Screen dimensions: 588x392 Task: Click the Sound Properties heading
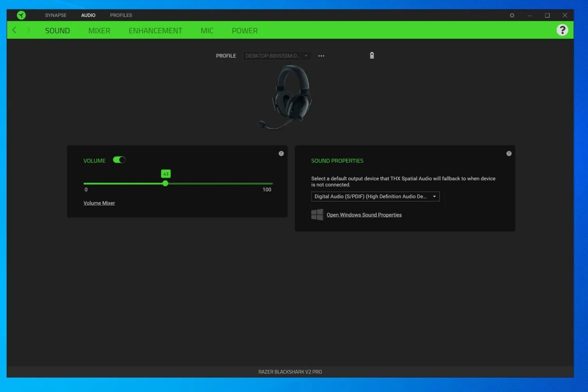tap(337, 161)
